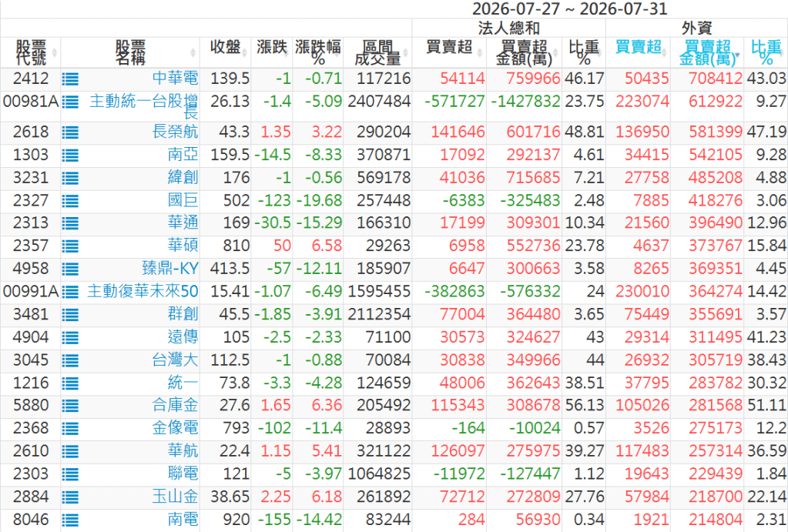Image resolution: width=788 pixels, height=532 pixels.
Task: Open list icon for 1303 南亞
Action: point(70,156)
